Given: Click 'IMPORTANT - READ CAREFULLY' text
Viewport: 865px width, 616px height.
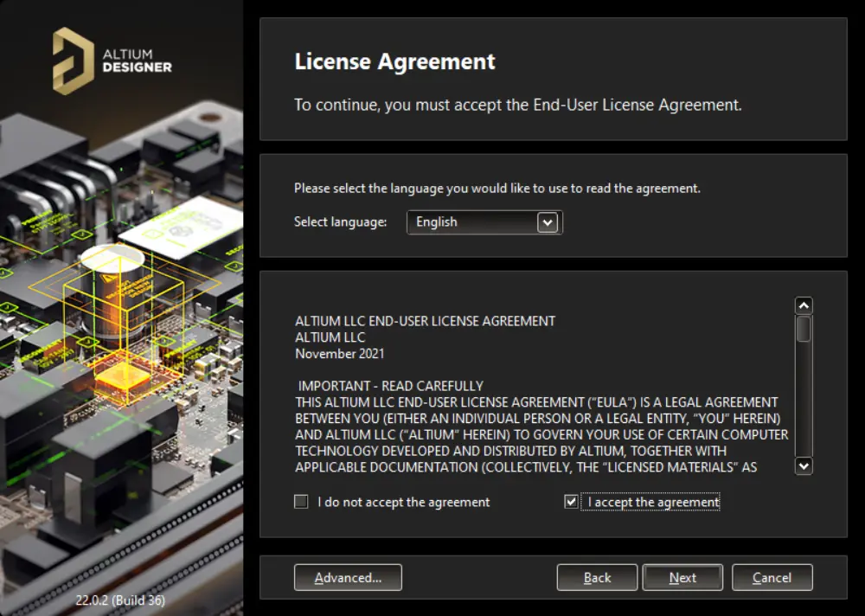Looking at the screenshot, I should [x=391, y=386].
